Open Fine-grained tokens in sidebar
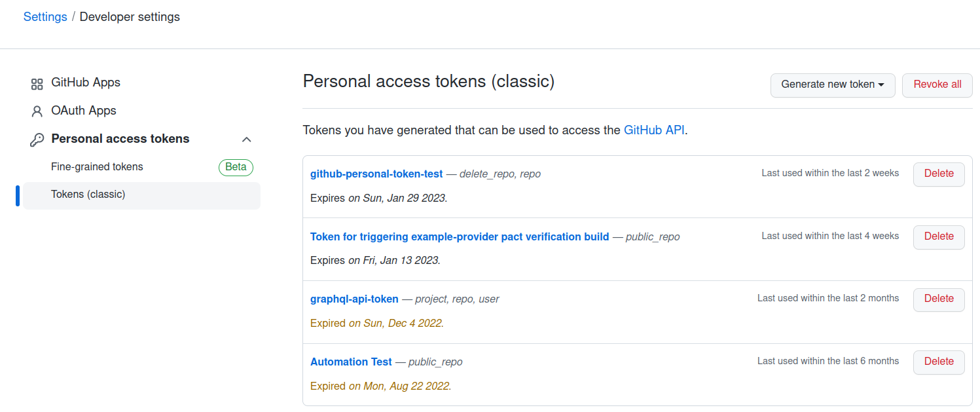 [97, 167]
